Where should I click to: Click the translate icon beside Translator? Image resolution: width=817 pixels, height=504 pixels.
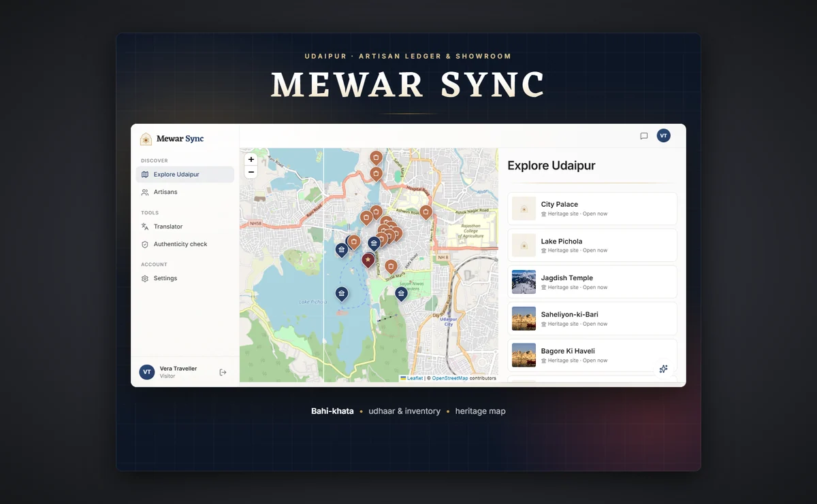[145, 226]
